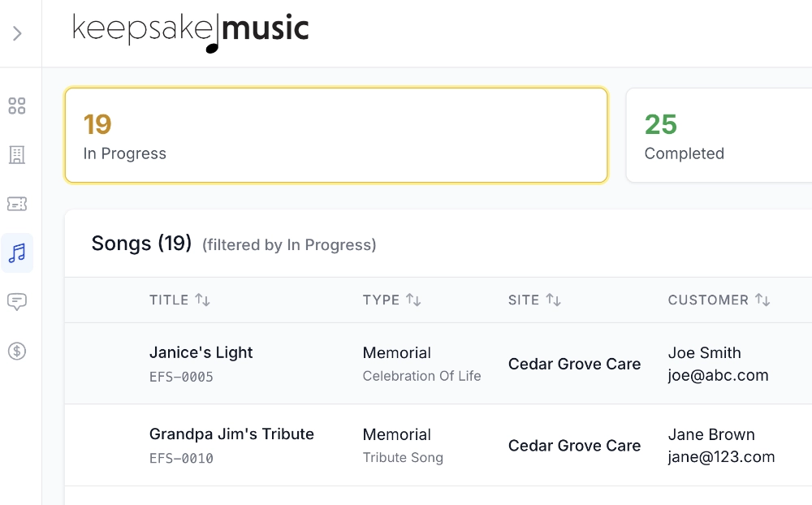Open the dashboard grid icon in sidebar
Image resolution: width=812 pixels, height=505 pixels.
click(x=17, y=106)
